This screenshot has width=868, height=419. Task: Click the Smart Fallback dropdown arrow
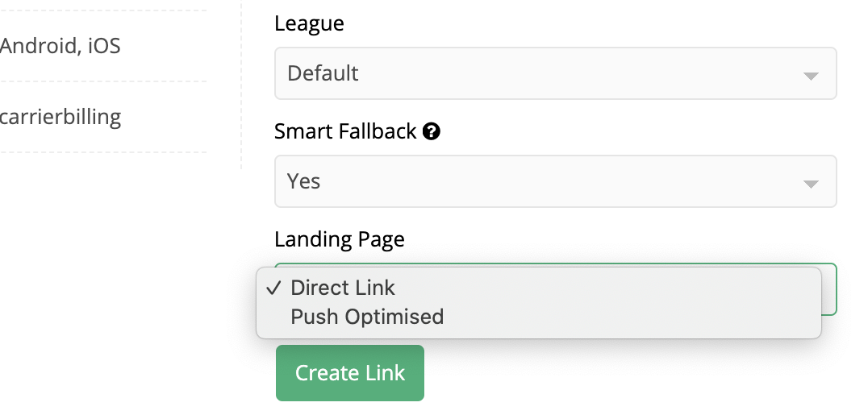point(811,184)
